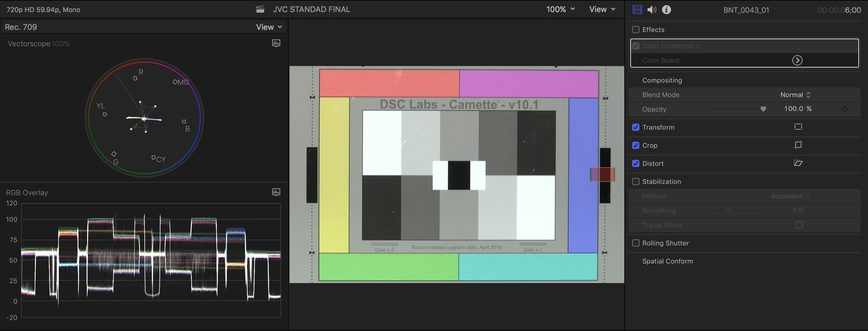Enable the Rolling Shutter checkbox
Screen dimensions: 868x331
point(636,242)
